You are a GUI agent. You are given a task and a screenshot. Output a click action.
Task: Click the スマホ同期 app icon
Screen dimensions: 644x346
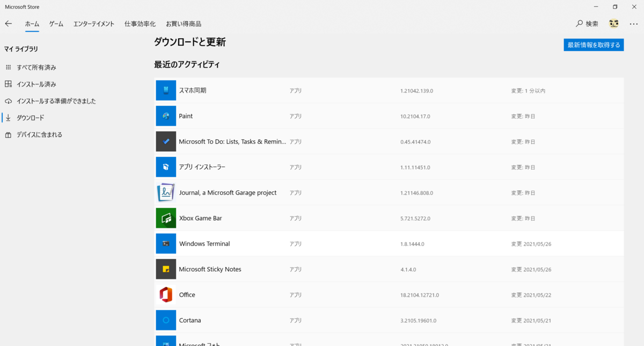tap(166, 90)
